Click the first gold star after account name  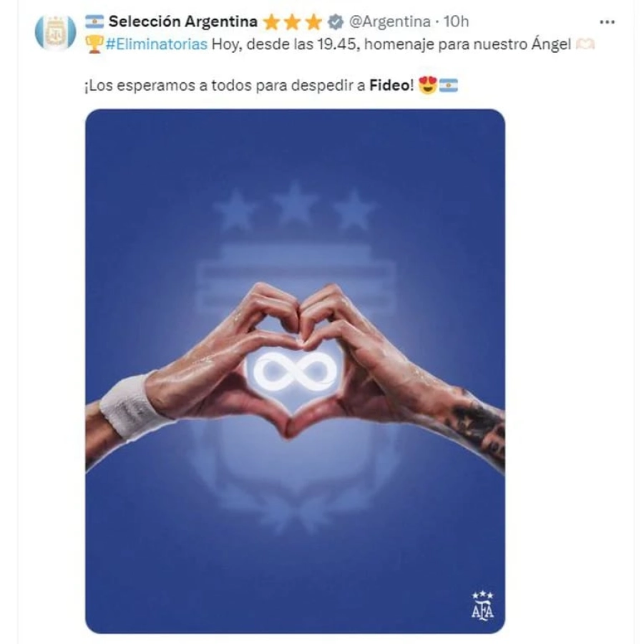(x=271, y=22)
